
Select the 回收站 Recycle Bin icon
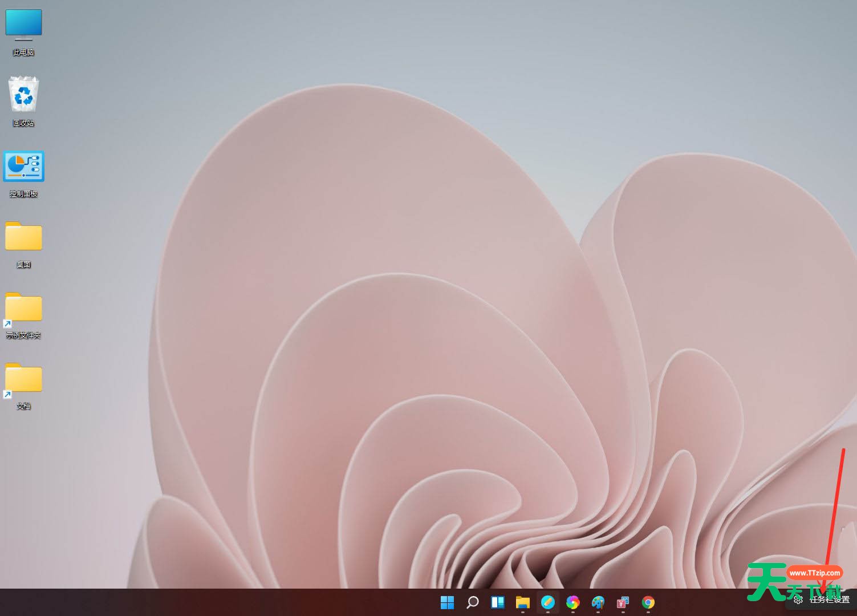[23, 95]
